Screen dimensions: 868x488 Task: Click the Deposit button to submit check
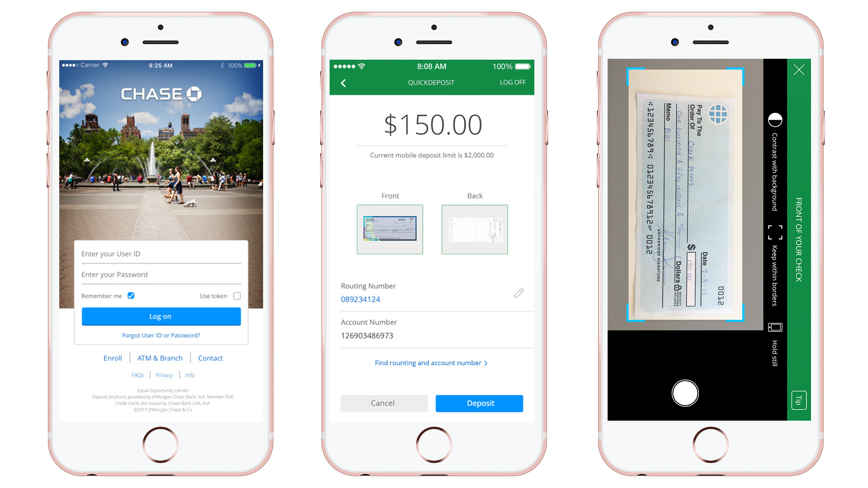click(481, 403)
